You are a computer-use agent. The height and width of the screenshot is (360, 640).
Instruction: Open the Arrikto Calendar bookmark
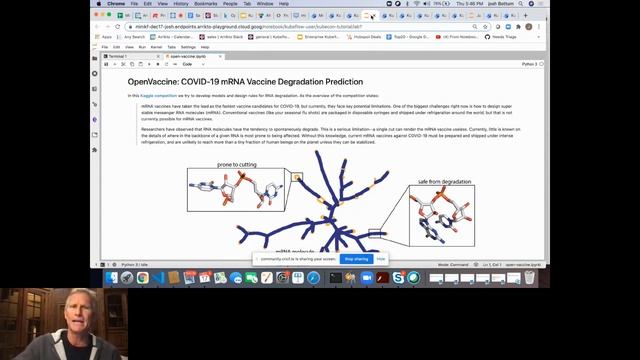pos(172,37)
